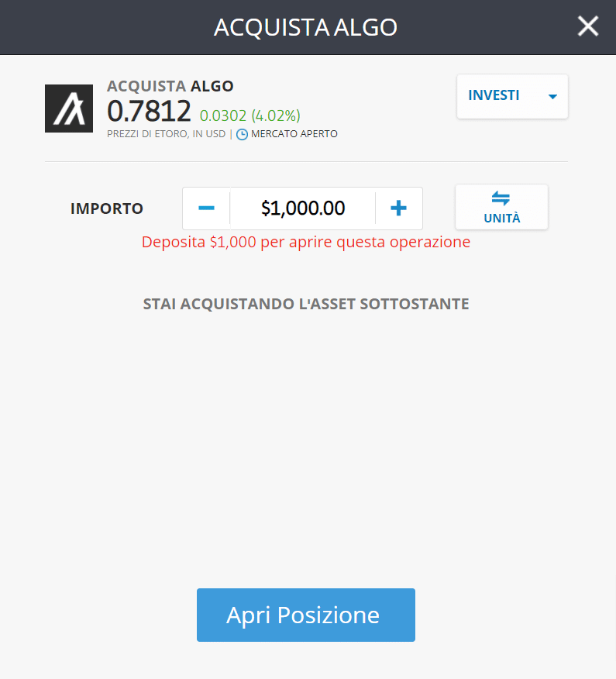616x679 pixels.
Task: Click STAI ACQUISTANDO L'ASSET SOTTOSTANTE text
Action: [x=305, y=304]
